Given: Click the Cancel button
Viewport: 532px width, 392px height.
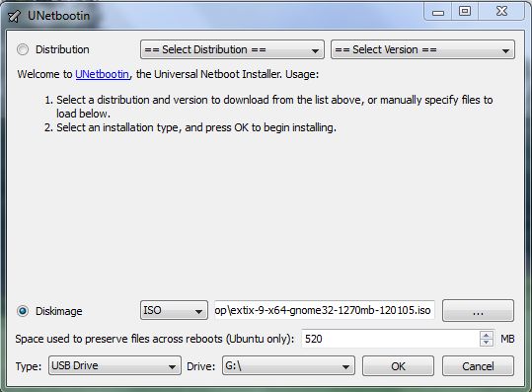Looking at the screenshot, I should [x=478, y=366].
